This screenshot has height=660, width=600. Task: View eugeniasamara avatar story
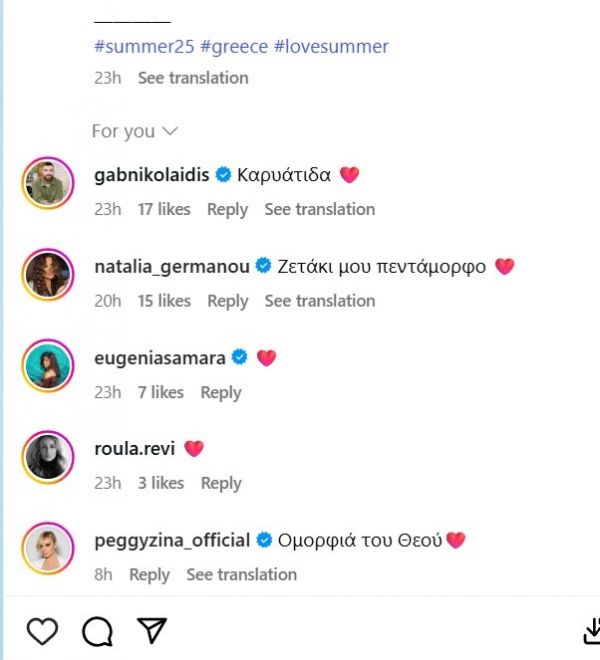pyautogui.click(x=48, y=365)
